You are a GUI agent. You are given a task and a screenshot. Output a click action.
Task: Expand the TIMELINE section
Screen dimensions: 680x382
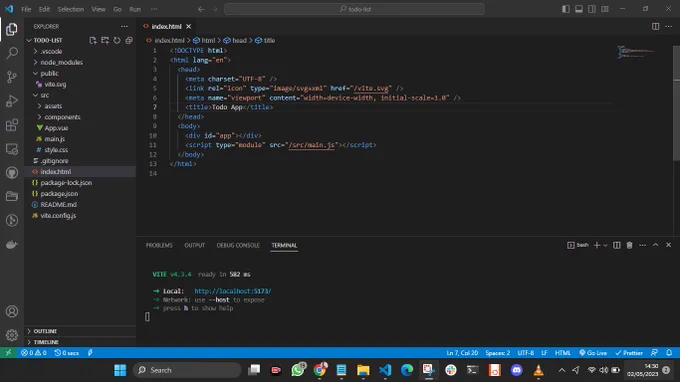80,342
